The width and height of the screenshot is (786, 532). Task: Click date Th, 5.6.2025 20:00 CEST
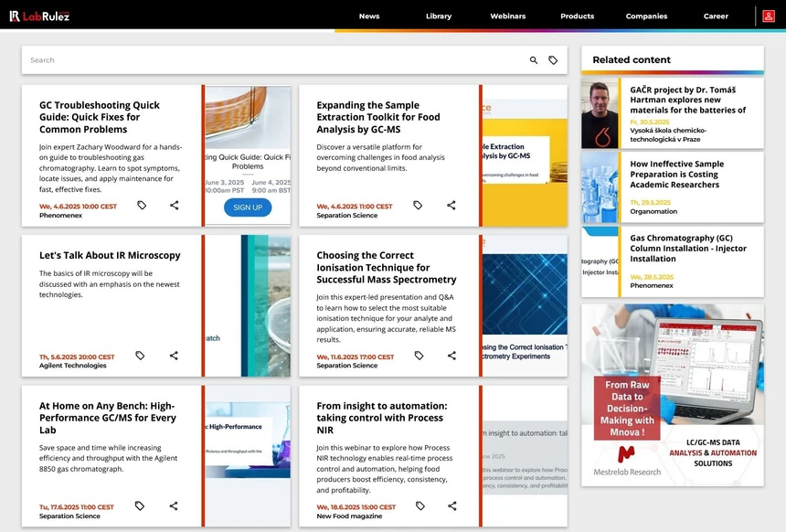coord(77,357)
